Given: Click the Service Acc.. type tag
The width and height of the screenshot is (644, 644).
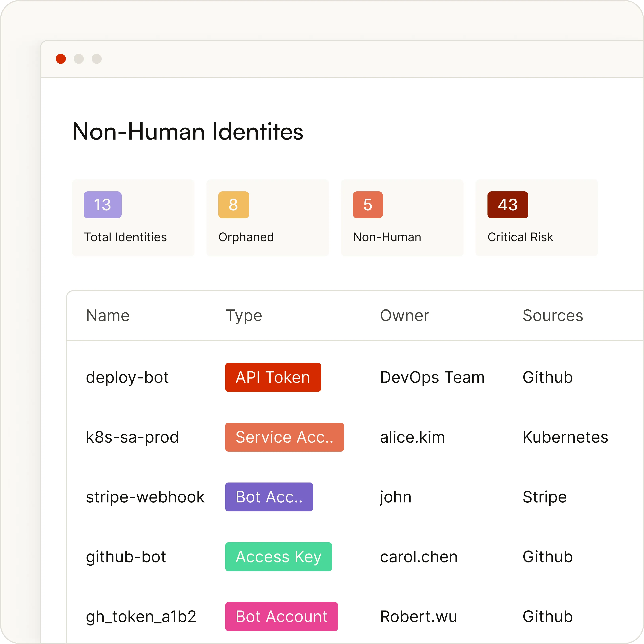Looking at the screenshot, I should tap(284, 437).
